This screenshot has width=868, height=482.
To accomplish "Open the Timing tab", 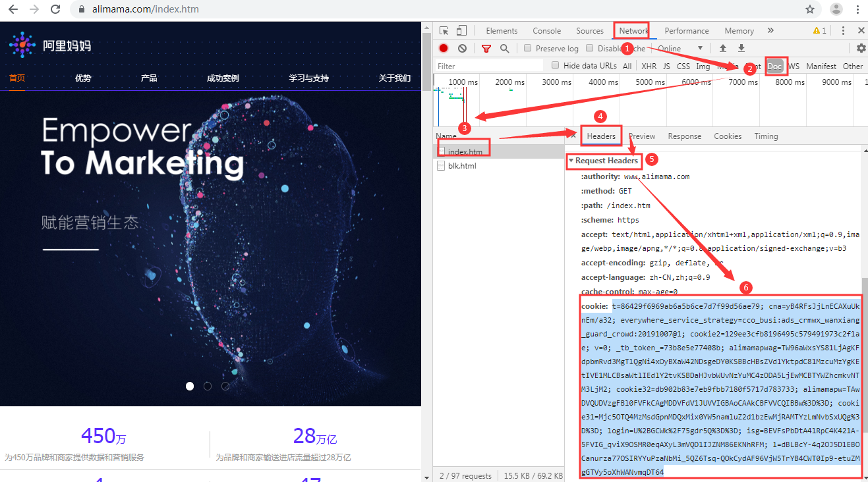I will (x=766, y=136).
